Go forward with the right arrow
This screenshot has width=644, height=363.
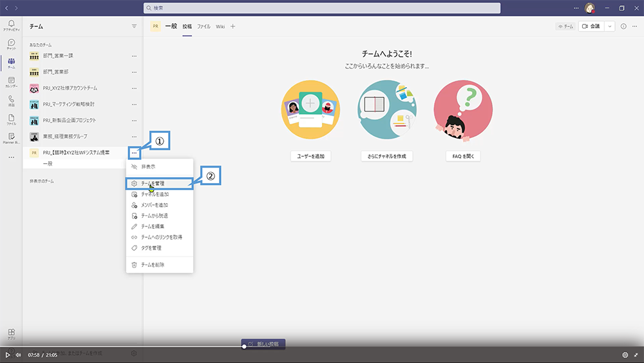17,8
